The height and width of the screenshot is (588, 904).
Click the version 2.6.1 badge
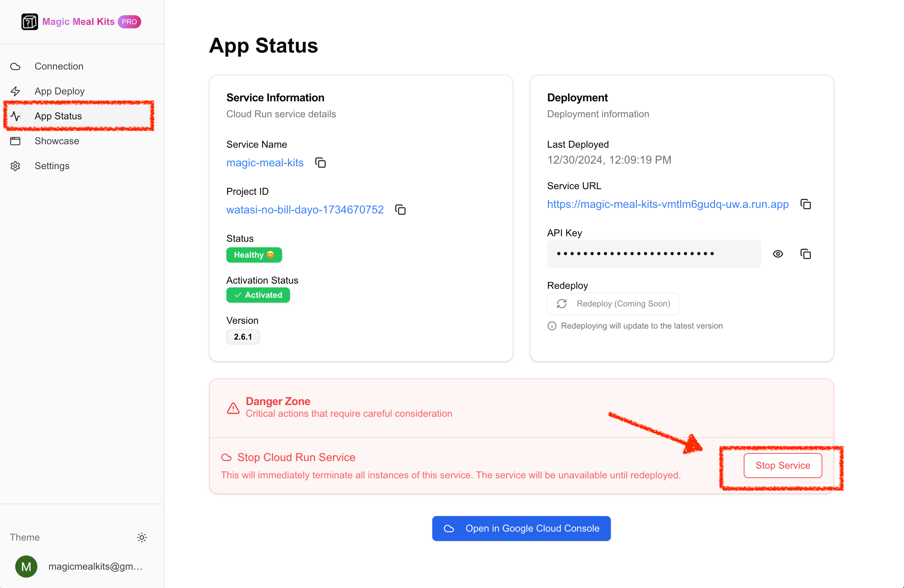tap(243, 337)
